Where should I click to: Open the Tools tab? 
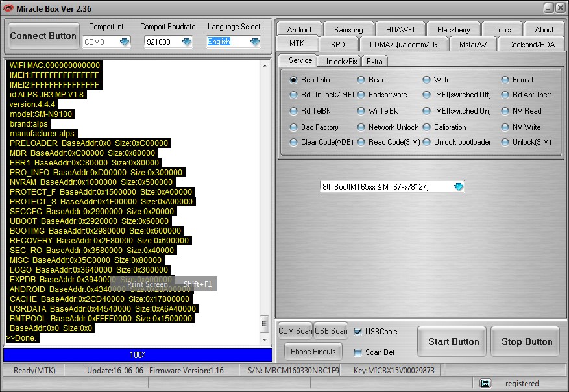[502, 29]
